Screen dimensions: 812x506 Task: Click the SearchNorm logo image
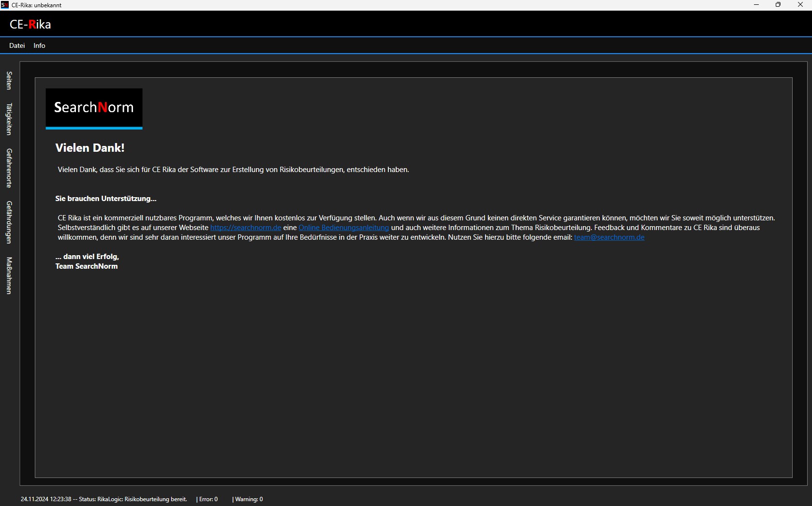tap(94, 109)
